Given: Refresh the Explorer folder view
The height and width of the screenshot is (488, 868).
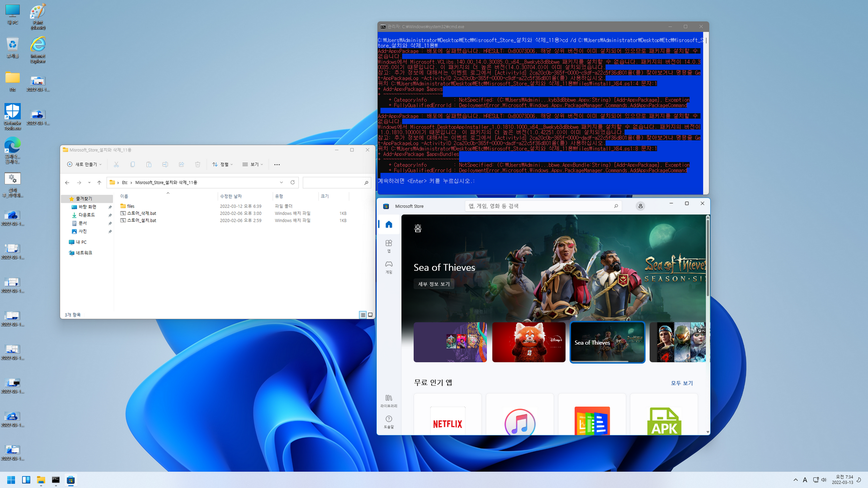Looking at the screenshot, I should click(x=293, y=183).
